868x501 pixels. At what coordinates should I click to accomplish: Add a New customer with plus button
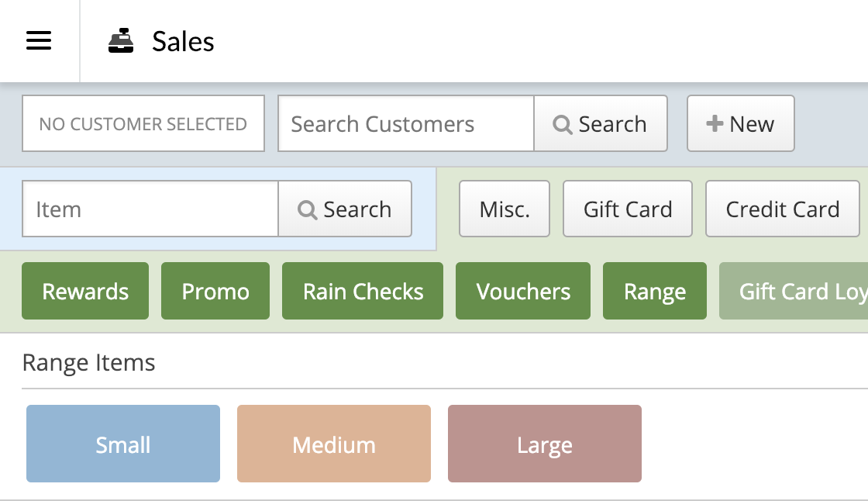pos(740,123)
